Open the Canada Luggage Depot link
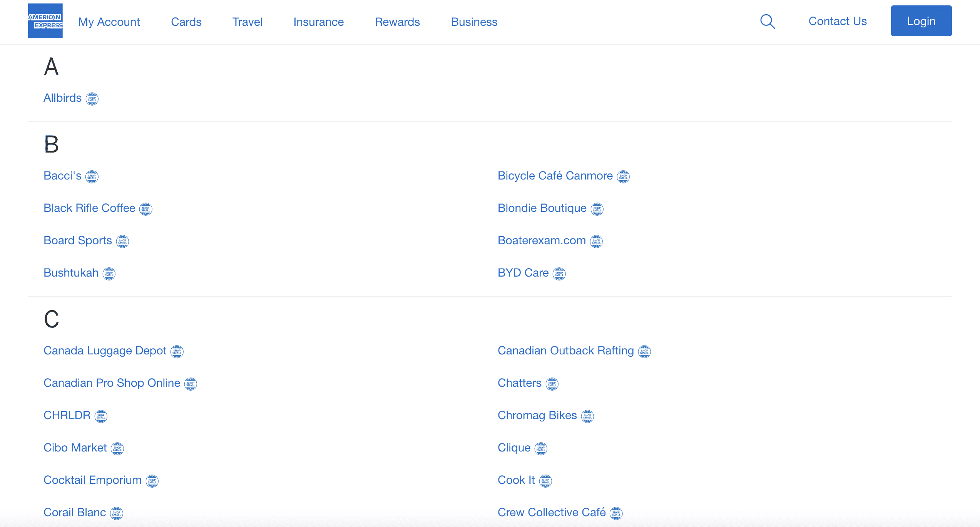 105,351
